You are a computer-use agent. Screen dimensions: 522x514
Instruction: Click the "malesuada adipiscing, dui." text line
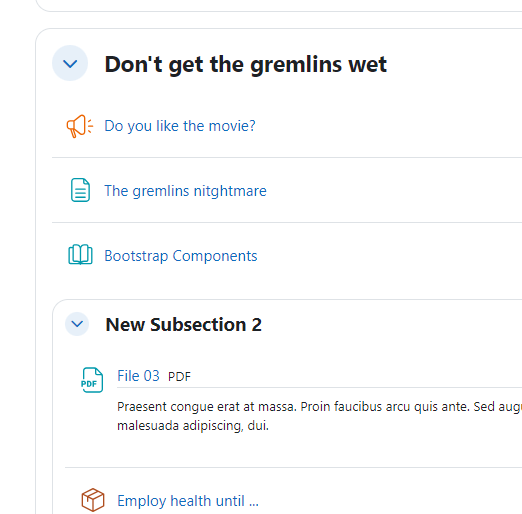click(193, 426)
